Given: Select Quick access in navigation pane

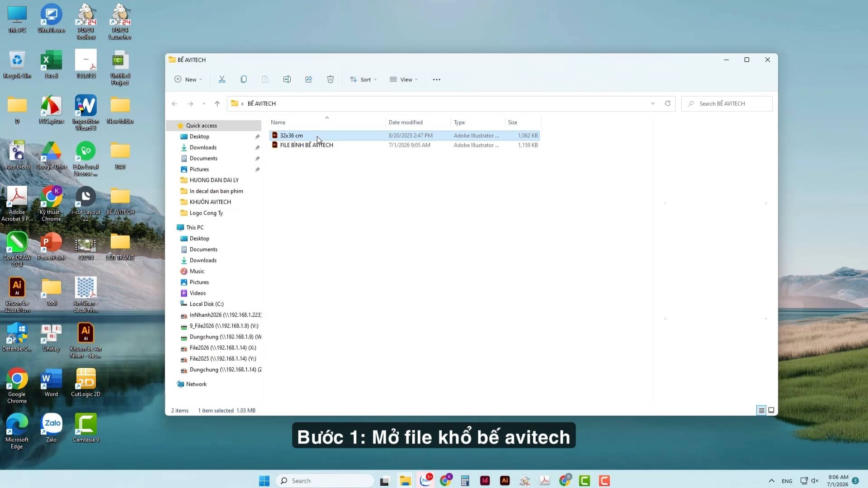Looking at the screenshot, I should [x=214, y=126].
